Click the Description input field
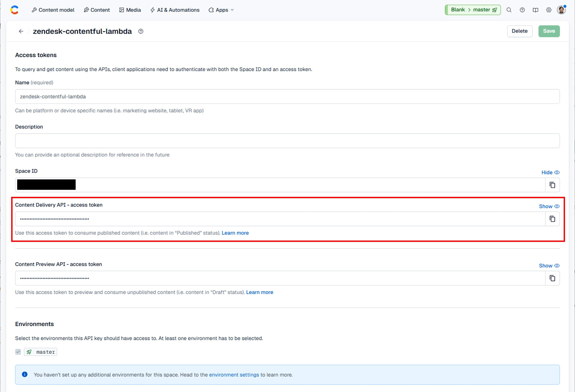This screenshot has width=575, height=392. 287,141
